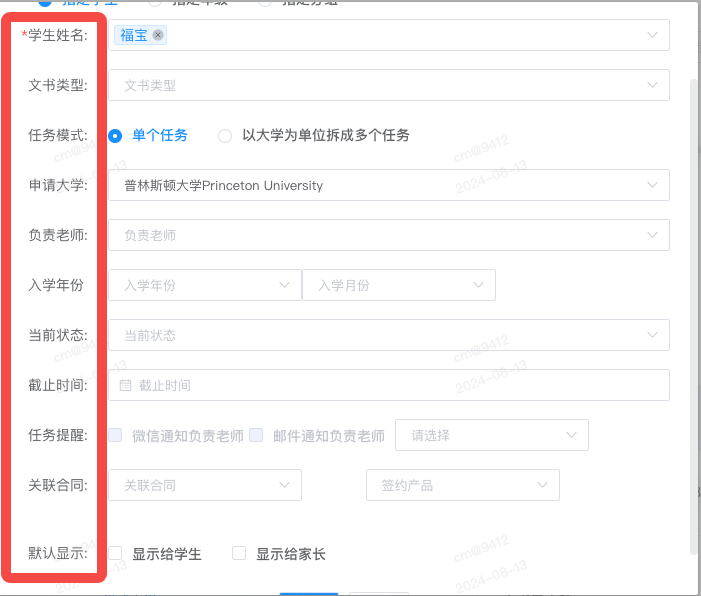The height and width of the screenshot is (596, 701).
Task: Click the 截止时间 date input field
Action: (x=389, y=385)
